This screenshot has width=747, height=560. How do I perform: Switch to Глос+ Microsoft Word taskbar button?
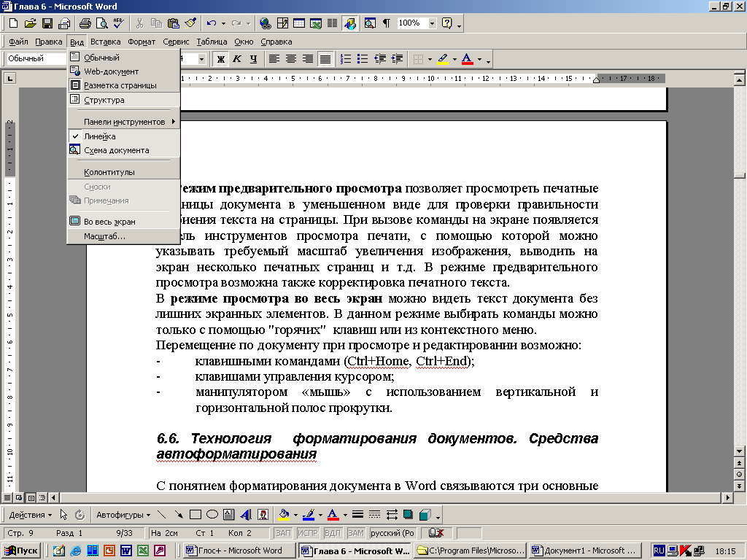[238, 551]
